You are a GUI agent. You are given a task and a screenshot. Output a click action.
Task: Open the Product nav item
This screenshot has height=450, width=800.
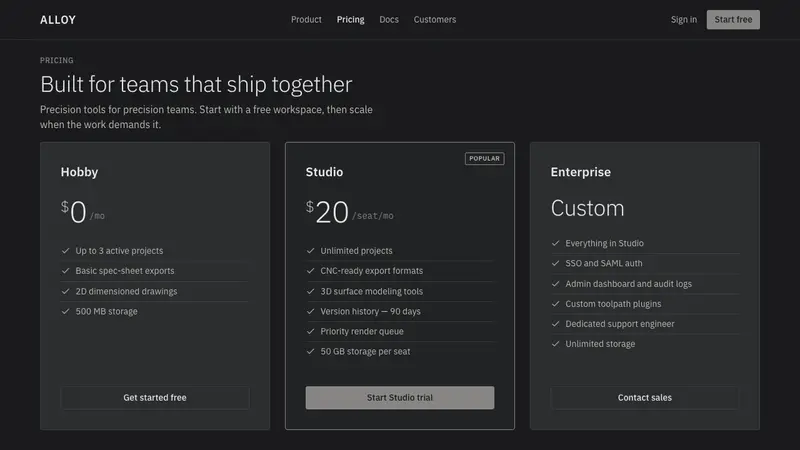(306, 19)
